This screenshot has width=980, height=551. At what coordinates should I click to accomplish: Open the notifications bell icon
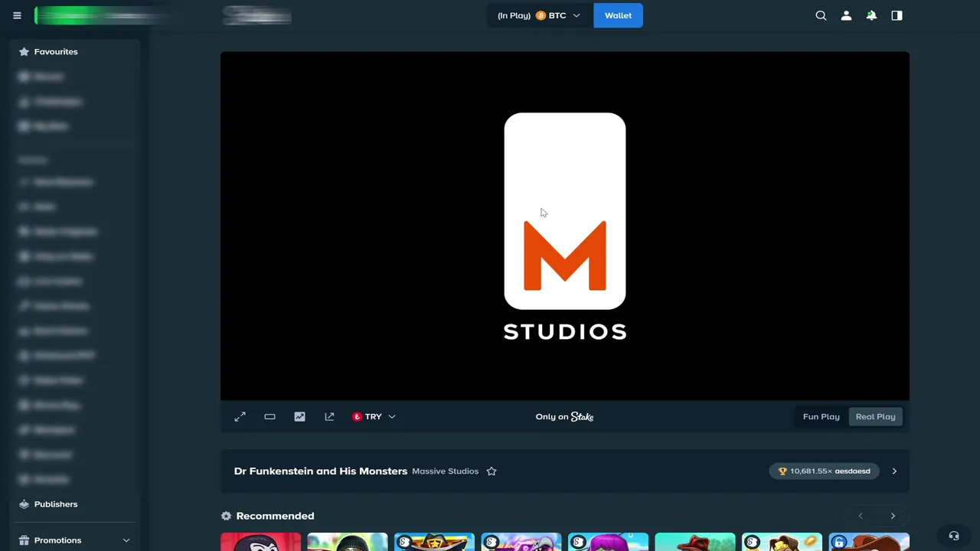871,15
